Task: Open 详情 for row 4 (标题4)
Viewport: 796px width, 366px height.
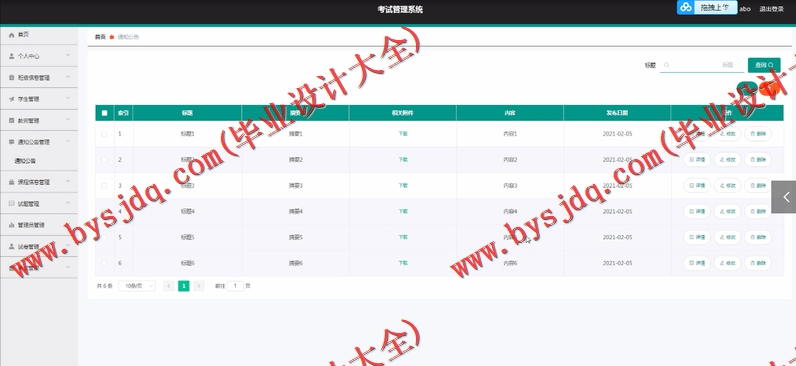Action: click(696, 211)
